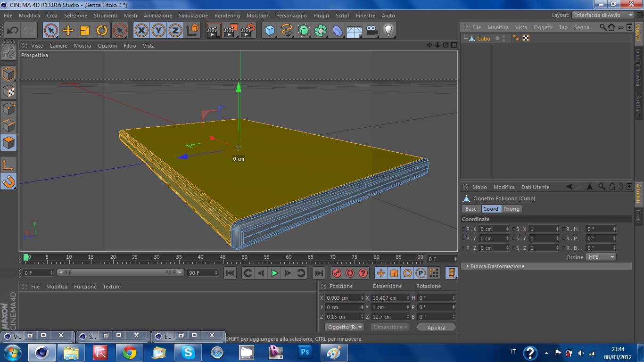Open the Ordine HPB dropdown
Screen dimensions: 644x362
point(601,257)
